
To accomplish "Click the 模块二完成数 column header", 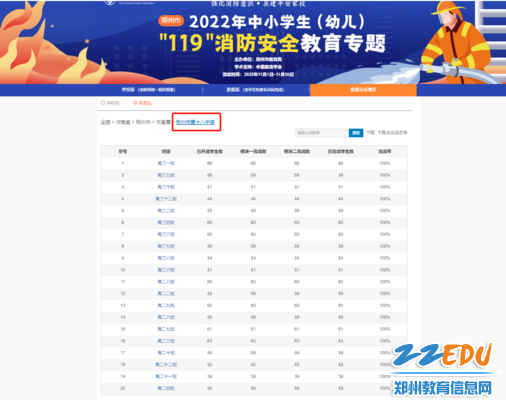I will [297, 151].
